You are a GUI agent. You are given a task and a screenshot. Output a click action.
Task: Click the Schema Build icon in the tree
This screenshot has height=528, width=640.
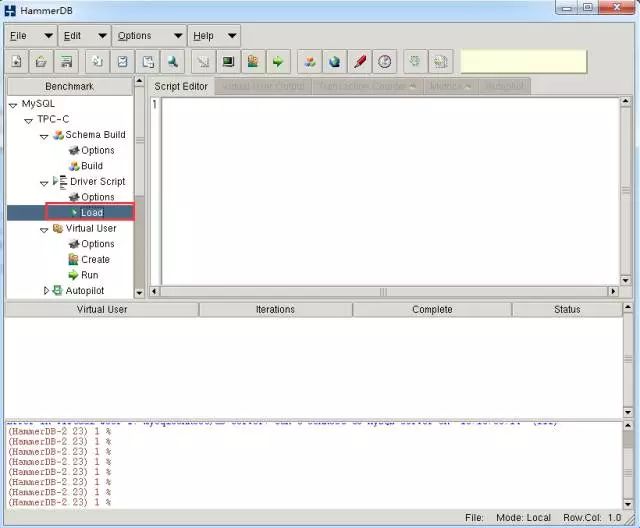click(x=58, y=135)
